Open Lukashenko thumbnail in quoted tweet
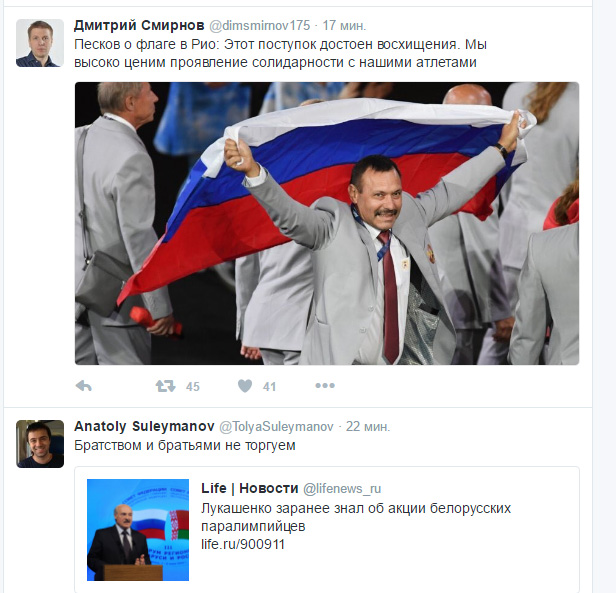This screenshot has height=593, width=616. pyautogui.click(x=138, y=530)
